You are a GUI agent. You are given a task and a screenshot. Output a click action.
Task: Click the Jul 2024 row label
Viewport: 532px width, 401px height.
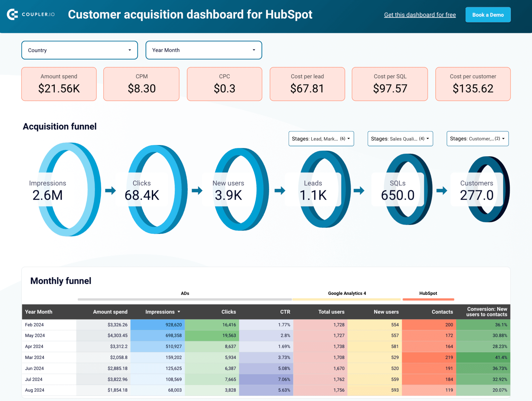(x=34, y=379)
